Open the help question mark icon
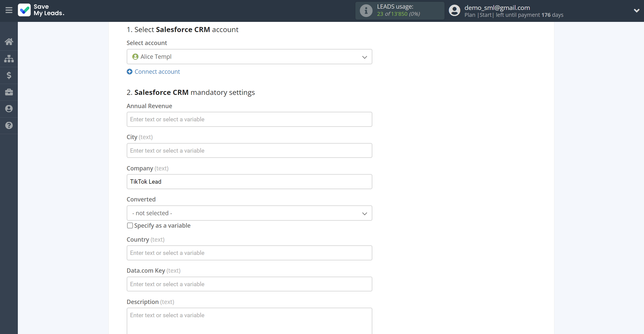 click(x=9, y=125)
